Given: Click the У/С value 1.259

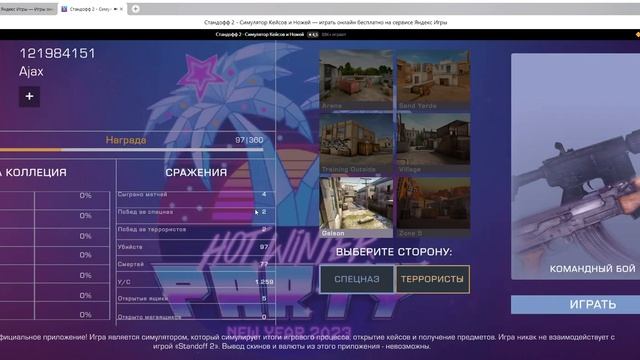Looking at the screenshot, I should [264, 282].
